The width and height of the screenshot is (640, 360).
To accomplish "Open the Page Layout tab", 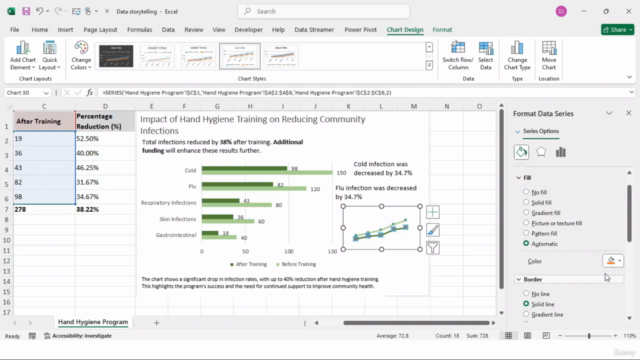I will pos(100,30).
